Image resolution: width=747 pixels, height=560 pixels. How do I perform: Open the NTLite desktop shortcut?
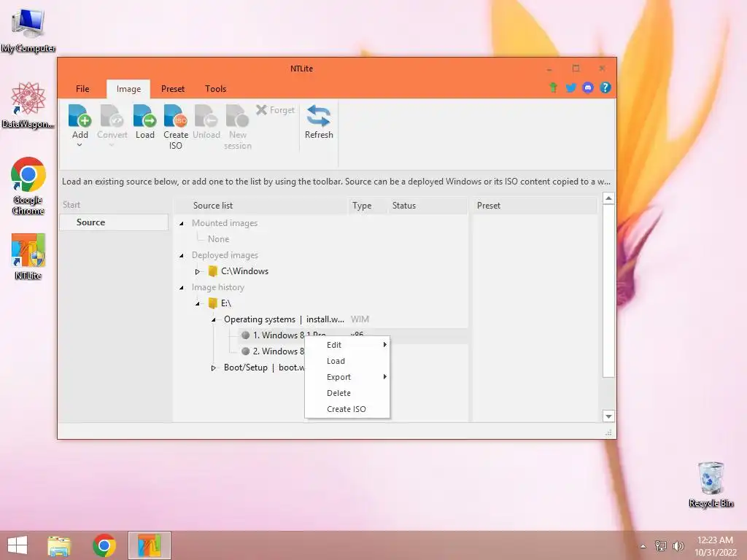tap(28, 257)
